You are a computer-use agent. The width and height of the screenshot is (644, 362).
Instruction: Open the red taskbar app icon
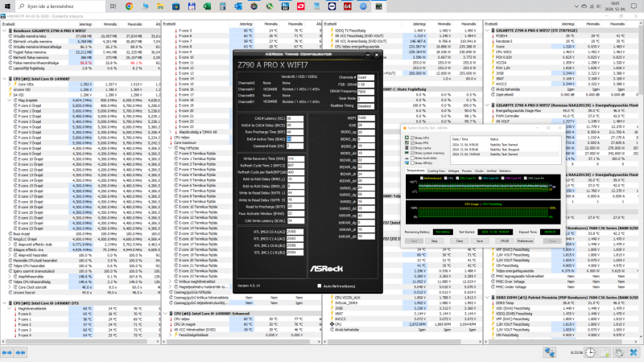(x=300, y=6)
